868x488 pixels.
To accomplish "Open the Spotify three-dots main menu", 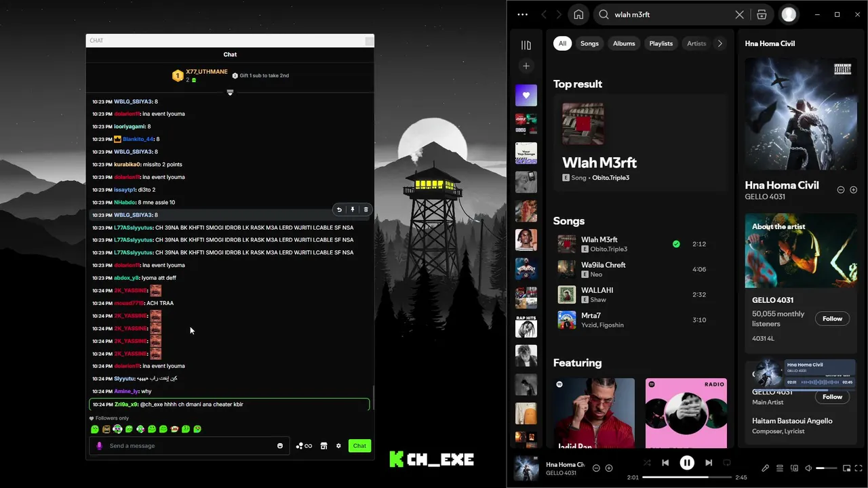I will pyautogui.click(x=522, y=14).
